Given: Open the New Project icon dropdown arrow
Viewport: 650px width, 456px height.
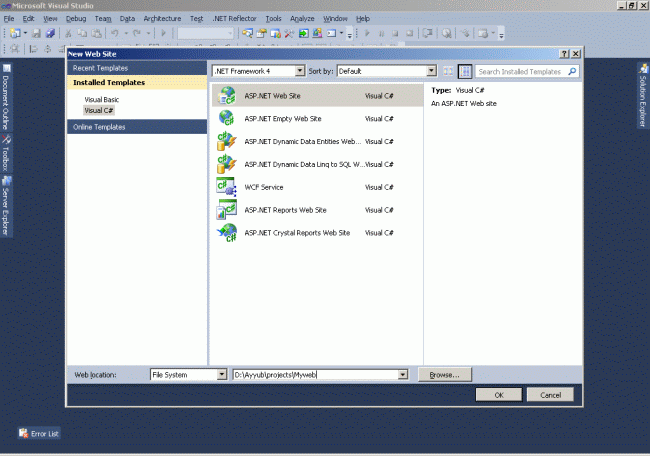Looking at the screenshot, I should pyautogui.click(x=25, y=33).
